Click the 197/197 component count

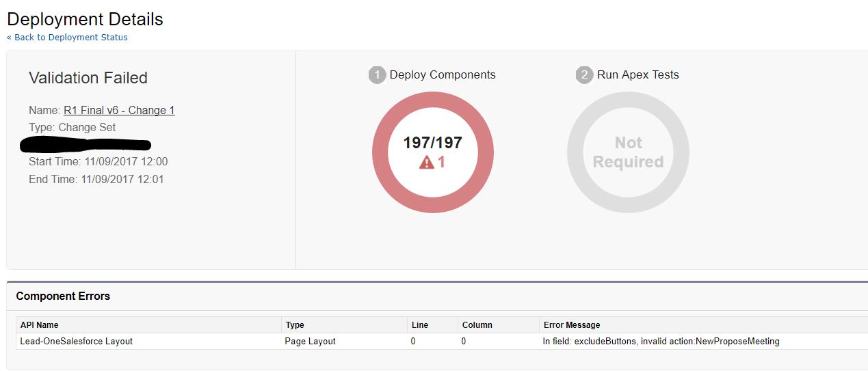pos(432,143)
